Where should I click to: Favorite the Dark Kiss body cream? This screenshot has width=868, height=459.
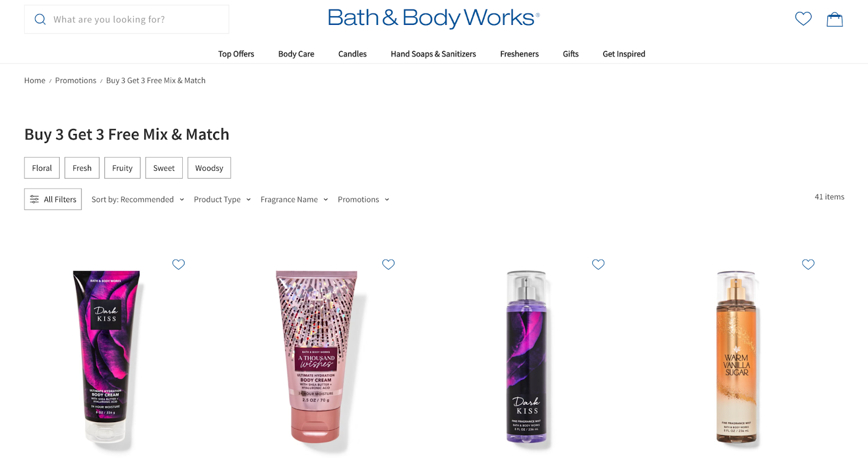click(x=178, y=264)
